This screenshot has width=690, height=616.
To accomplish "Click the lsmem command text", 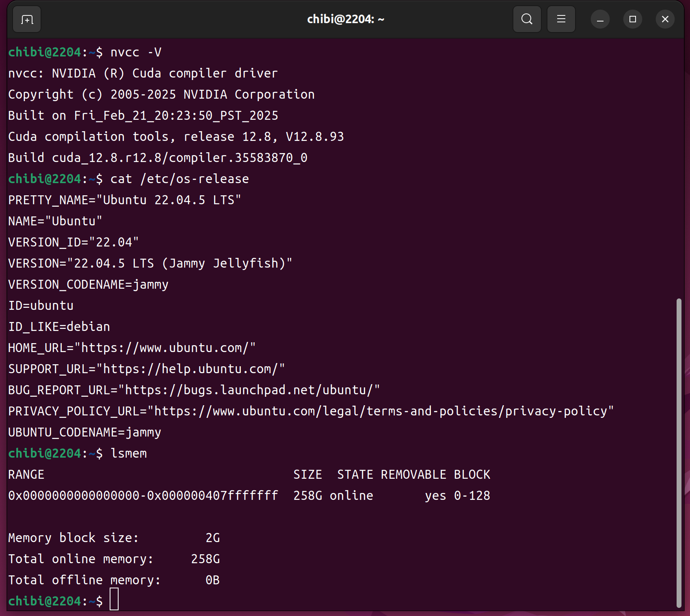I will (129, 454).
